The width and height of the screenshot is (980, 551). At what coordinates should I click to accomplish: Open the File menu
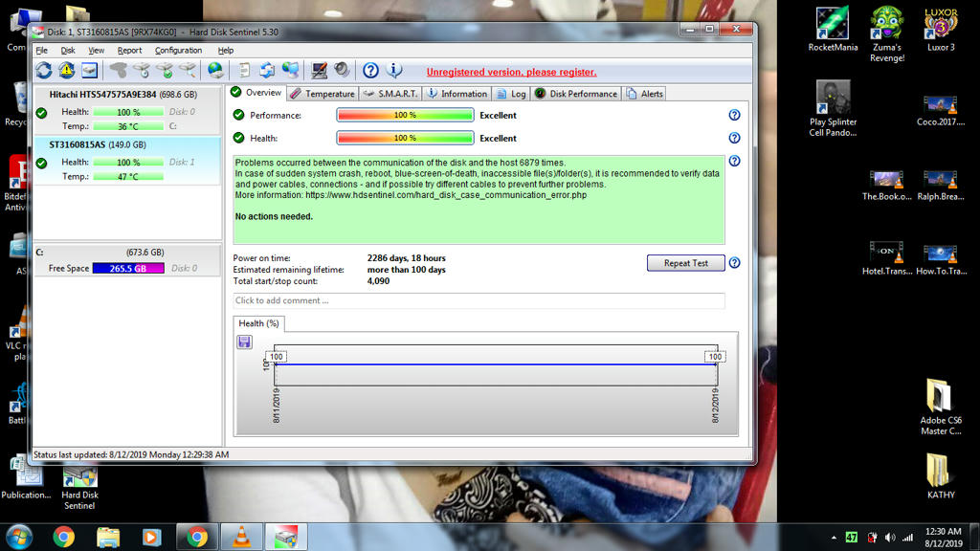[41, 50]
